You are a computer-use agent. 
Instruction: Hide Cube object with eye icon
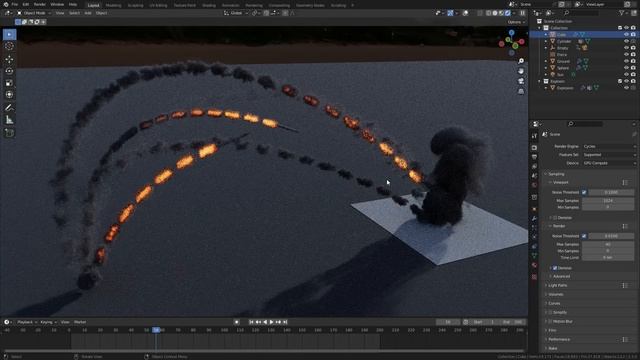click(x=626, y=35)
